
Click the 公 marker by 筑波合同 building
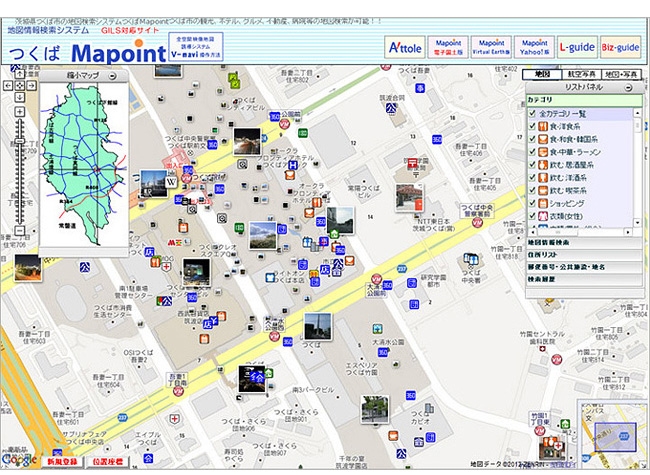coord(391,109)
